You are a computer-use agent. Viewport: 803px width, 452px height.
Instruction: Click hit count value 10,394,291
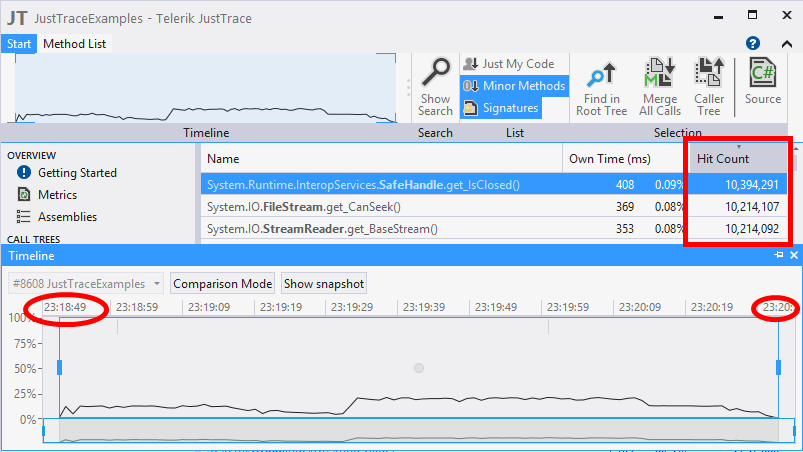click(752, 185)
